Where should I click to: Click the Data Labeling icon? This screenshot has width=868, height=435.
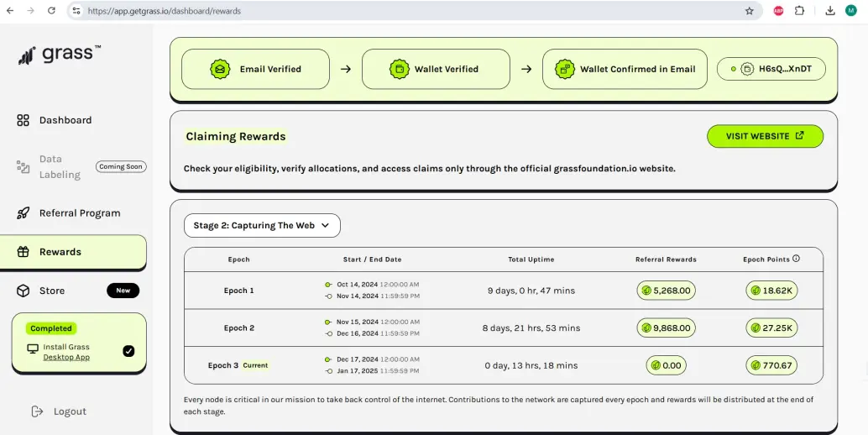pyautogui.click(x=23, y=166)
